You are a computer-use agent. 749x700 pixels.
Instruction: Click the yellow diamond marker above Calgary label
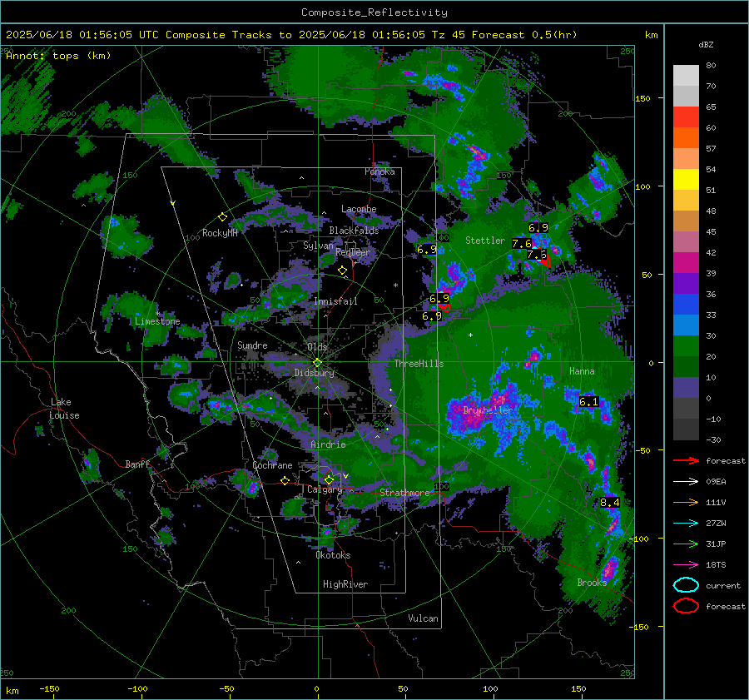(329, 479)
